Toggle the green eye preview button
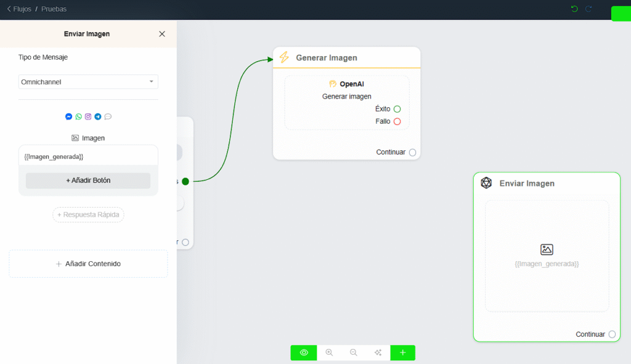The height and width of the screenshot is (364, 631). coord(304,352)
